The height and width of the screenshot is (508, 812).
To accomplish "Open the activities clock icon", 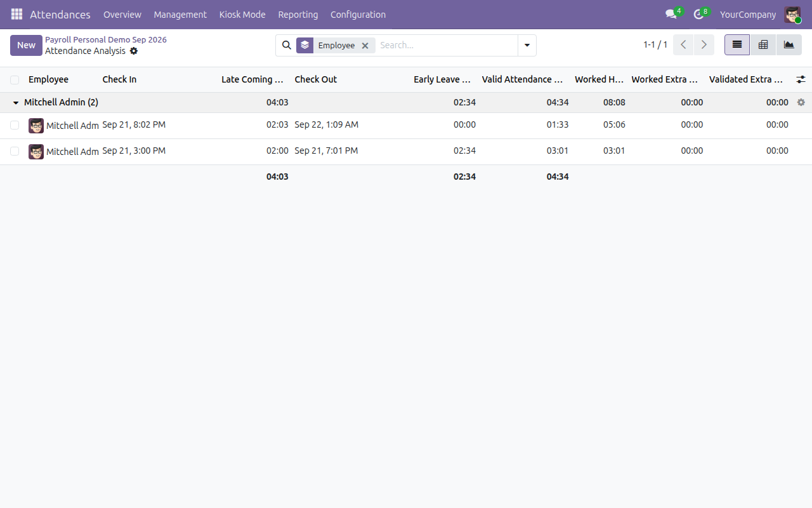I will coord(699,14).
